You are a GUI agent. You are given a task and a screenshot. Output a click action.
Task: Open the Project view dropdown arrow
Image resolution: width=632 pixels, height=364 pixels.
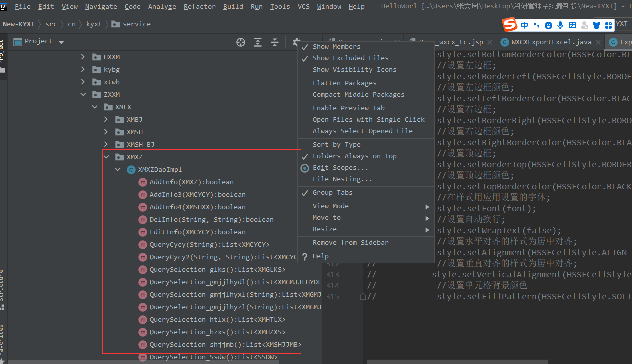pos(61,42)
